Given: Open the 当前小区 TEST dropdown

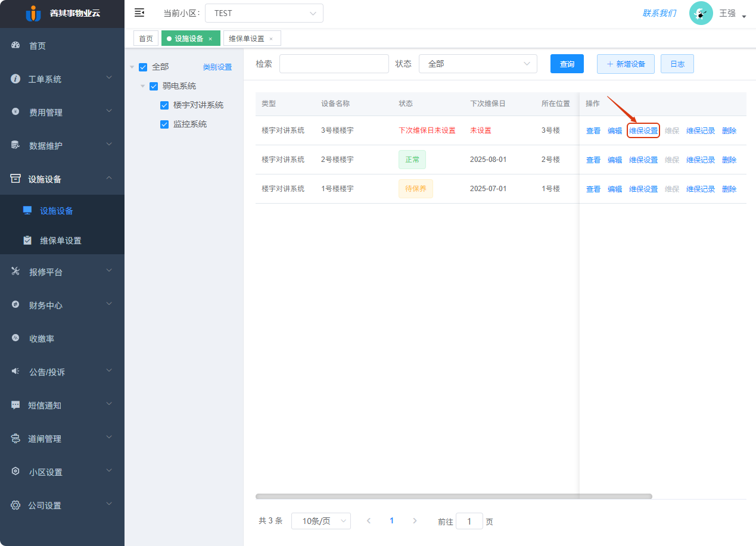Looking at the screenshot, I should 264,13.
